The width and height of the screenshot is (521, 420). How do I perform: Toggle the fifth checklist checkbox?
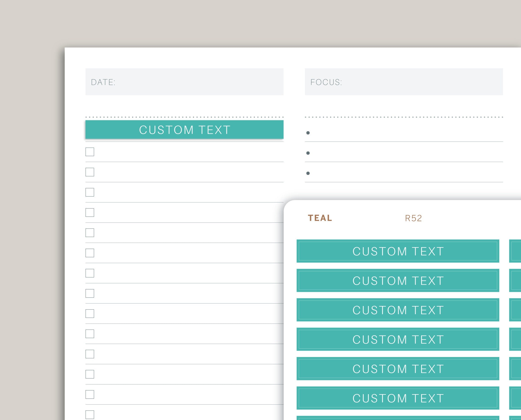(x=90, y=233)
